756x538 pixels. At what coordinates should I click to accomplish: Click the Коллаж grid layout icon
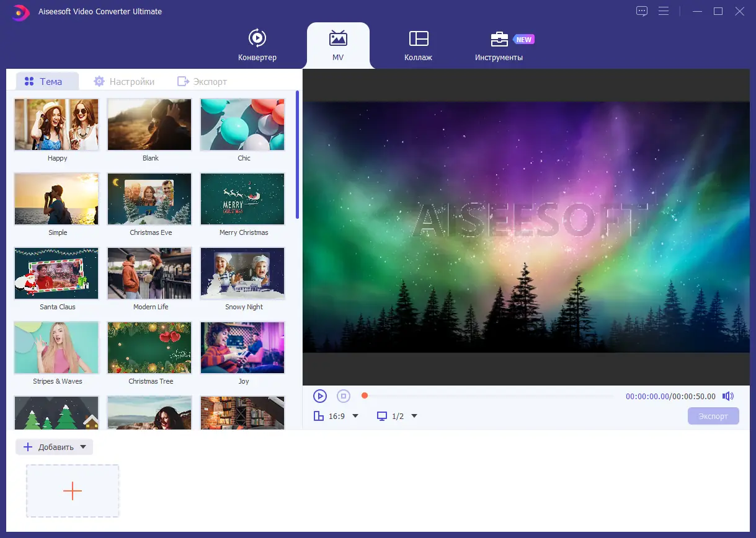pyautogui.click(x=419, y=38)
